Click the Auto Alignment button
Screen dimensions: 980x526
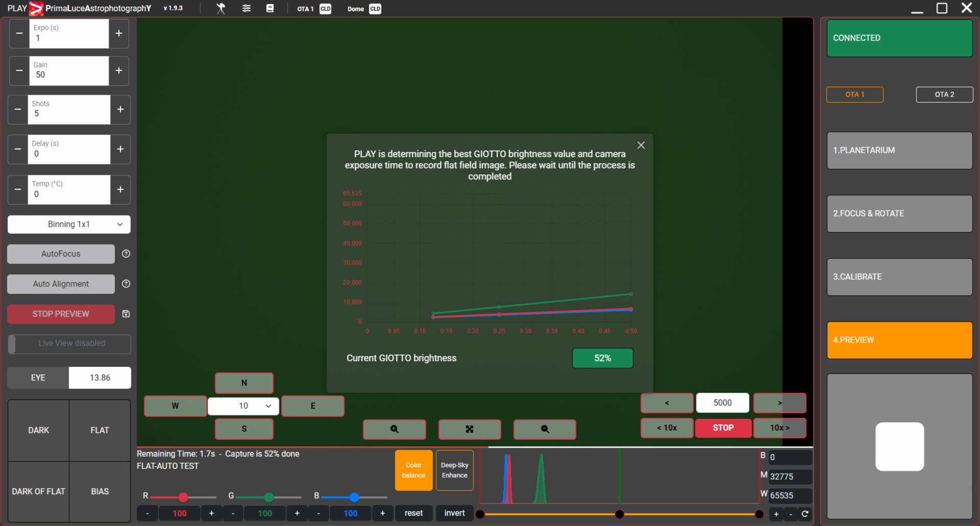click(61, 284)
